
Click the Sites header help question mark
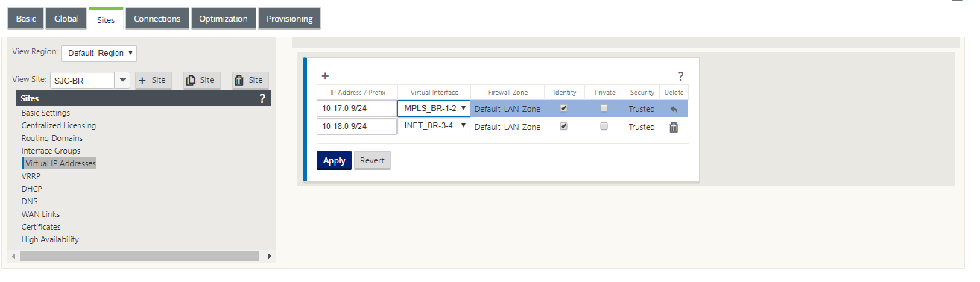[262, 98]
